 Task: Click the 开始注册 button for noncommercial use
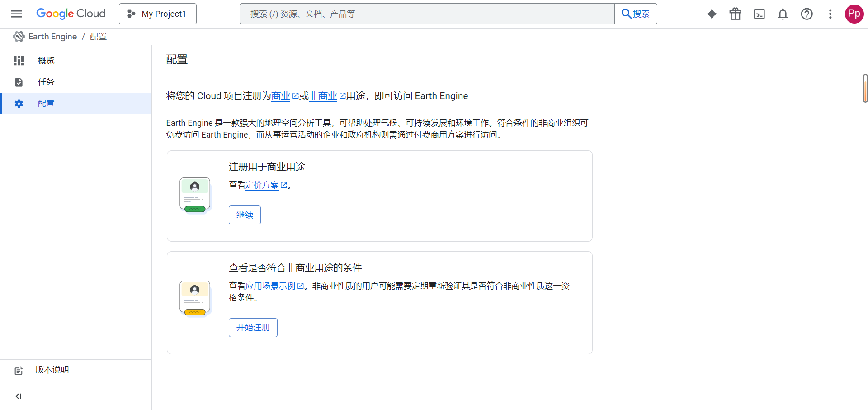tap(253, 327)
